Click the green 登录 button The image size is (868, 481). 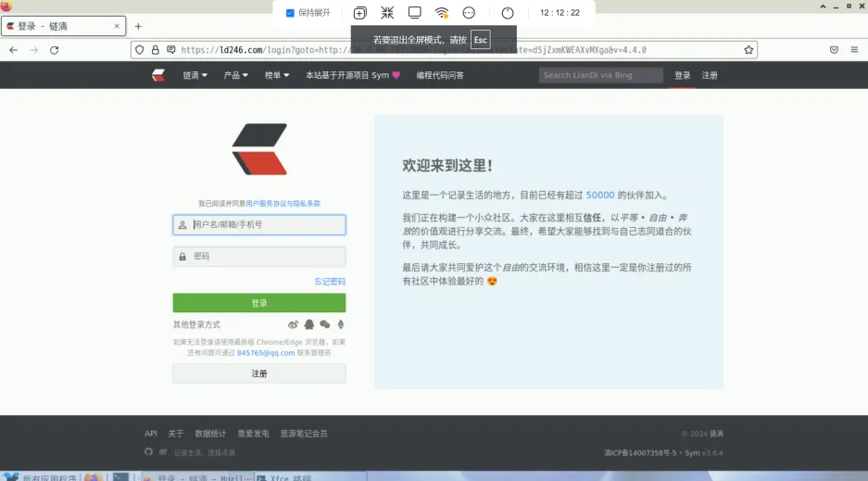point(259,303)
